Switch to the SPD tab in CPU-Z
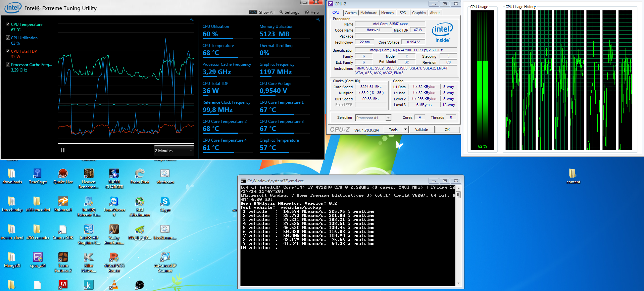The width and height of the screenshot is (644, 291). [x=403, y=13]
